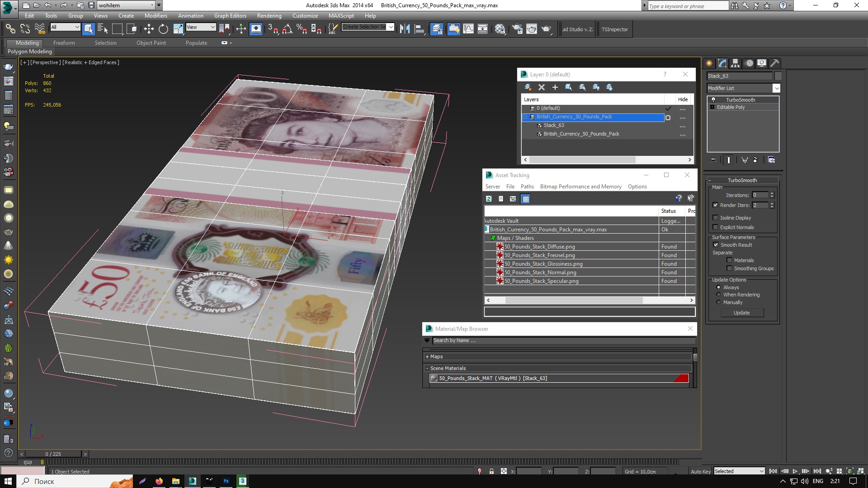868x488 pixels.
Task: Select the Select and Uniform Scale tool
Action: [178, 29]
